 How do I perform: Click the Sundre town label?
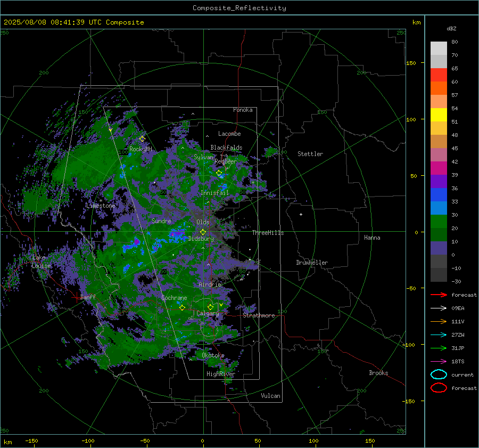coord(161,221)
